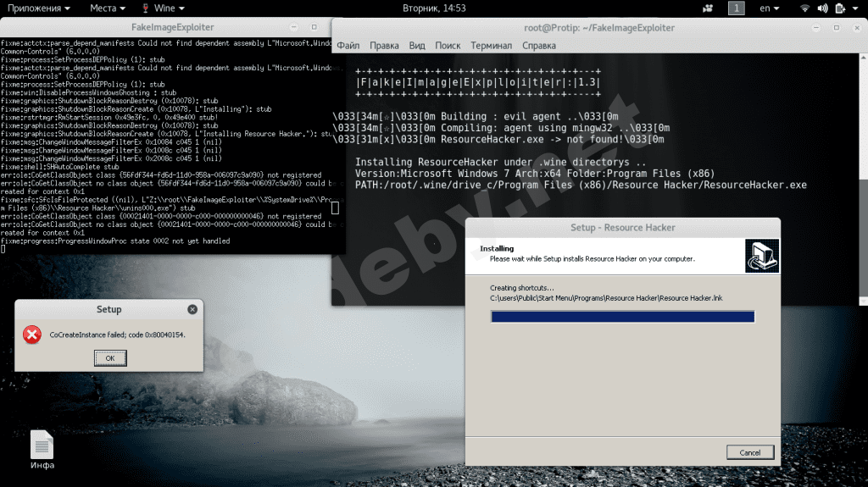Open the Инфа file on the desktop
The width and height of the screenshot is (868, 487).
click(42, 445)
